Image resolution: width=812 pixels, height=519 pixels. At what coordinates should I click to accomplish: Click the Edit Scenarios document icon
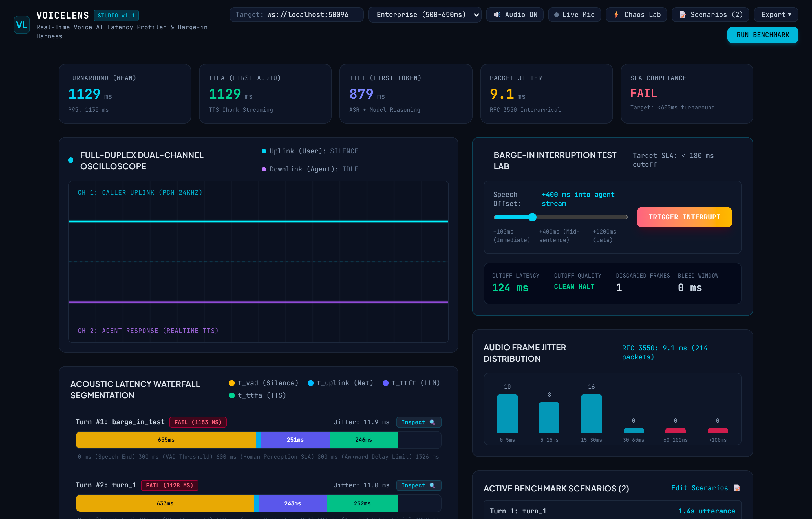(x=737, y=488)
